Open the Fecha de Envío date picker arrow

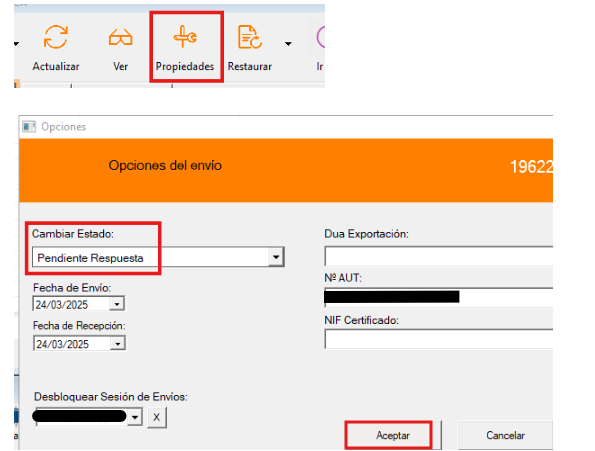pyautogui.click(x=117, y=304)
